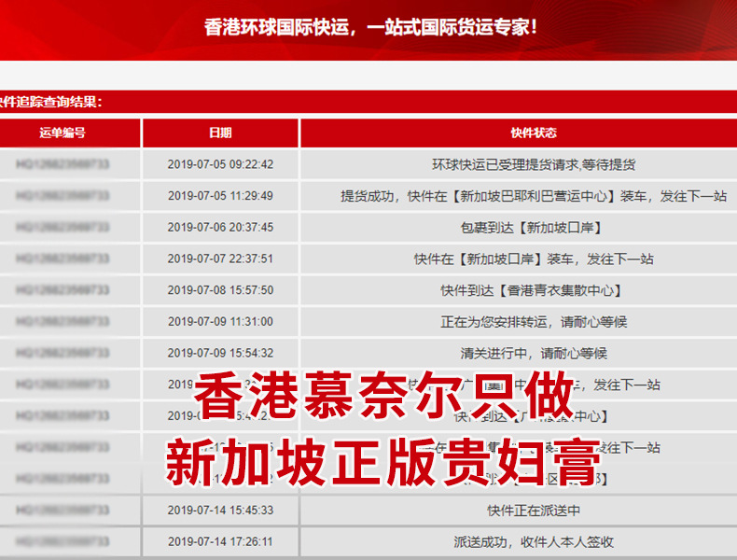Select status 快件到达【香港青衣集散中心】

pos(534,290)
